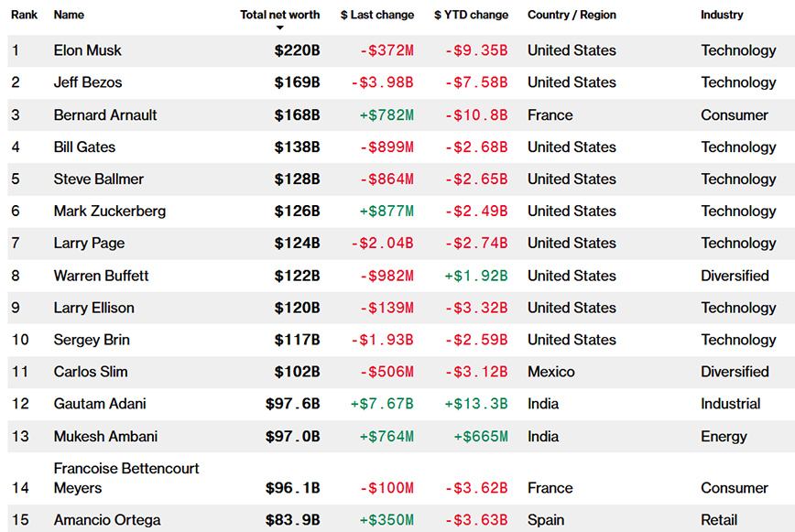The image size is (795, 532).
Task: Click Gautam Adani's name
Action: point(100,404)
